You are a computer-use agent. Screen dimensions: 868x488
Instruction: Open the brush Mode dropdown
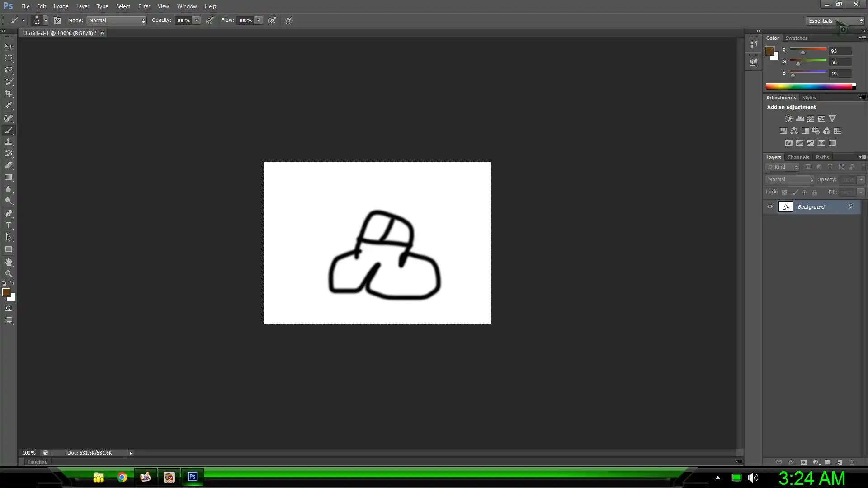(116, 20)
